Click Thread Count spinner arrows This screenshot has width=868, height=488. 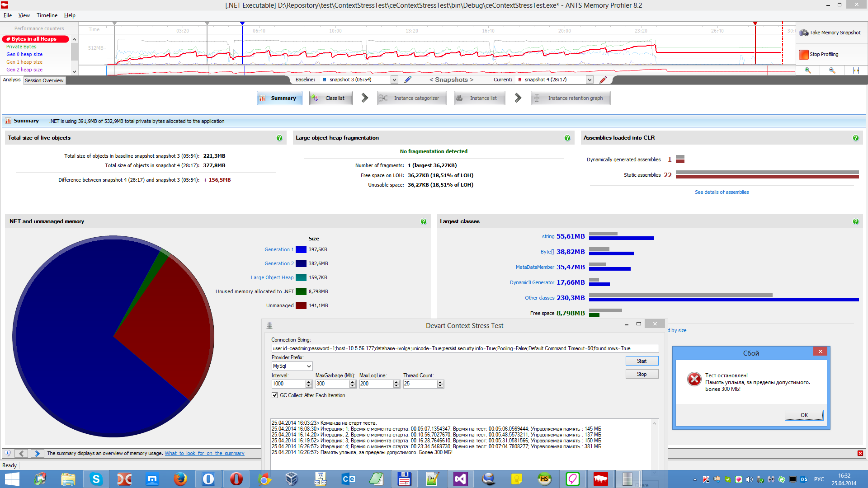(x=440, y=384)
